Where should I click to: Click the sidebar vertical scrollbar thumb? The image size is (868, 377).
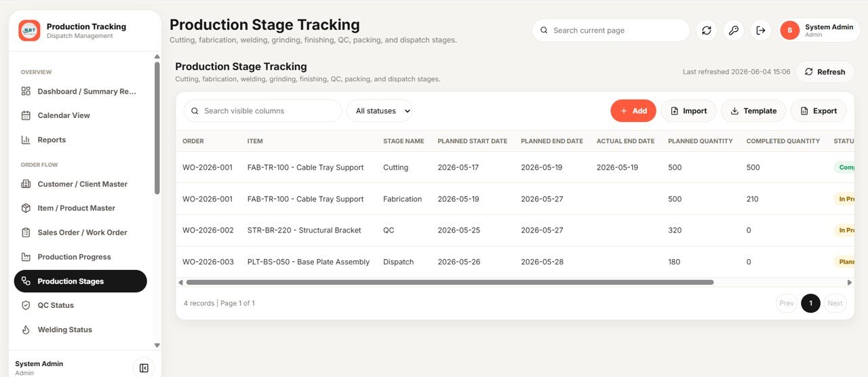[157, 128]
